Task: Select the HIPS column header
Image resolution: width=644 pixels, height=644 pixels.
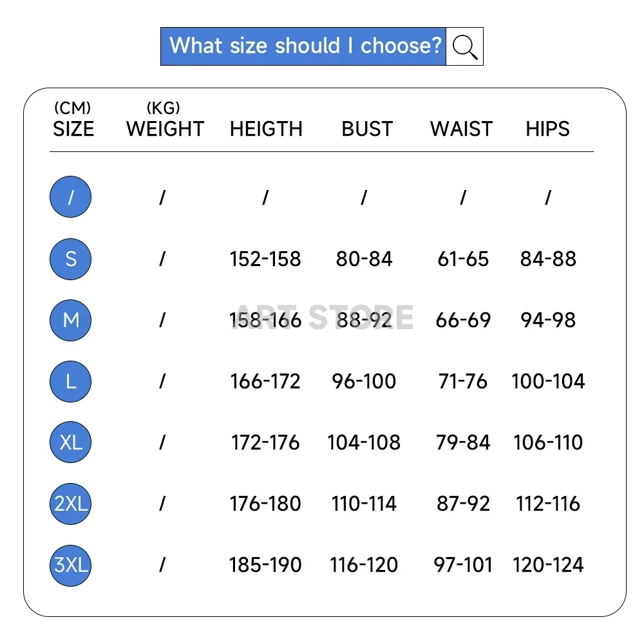Action: pyautogui.click(x=547, y=129)
